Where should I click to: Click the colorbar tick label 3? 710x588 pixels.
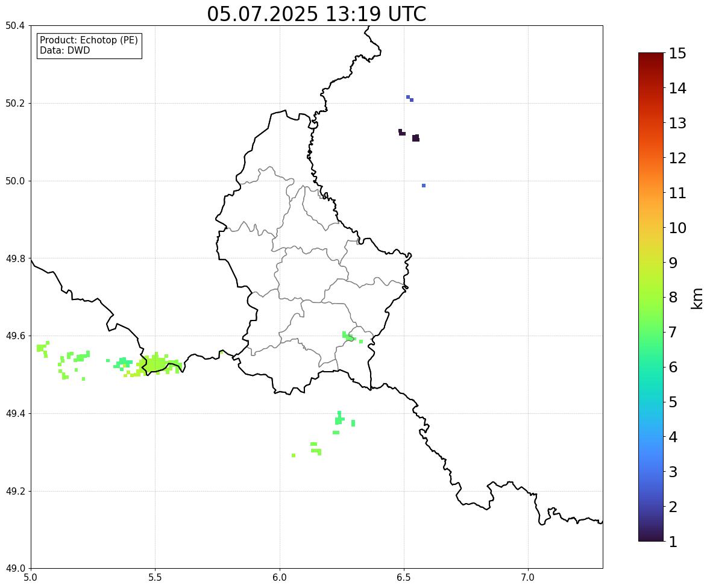(673, 472)
